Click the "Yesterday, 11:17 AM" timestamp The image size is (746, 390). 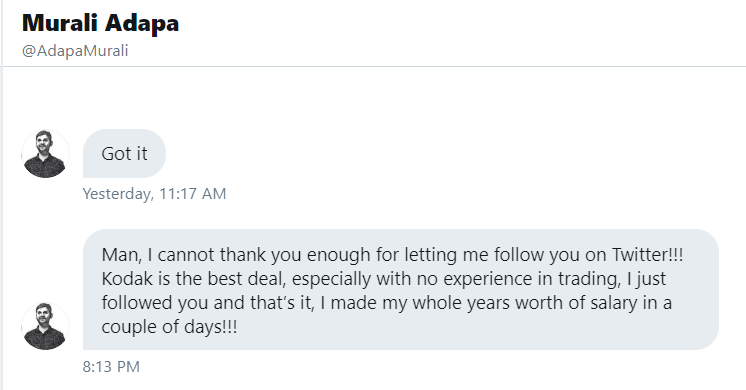[x=154, y=194]
